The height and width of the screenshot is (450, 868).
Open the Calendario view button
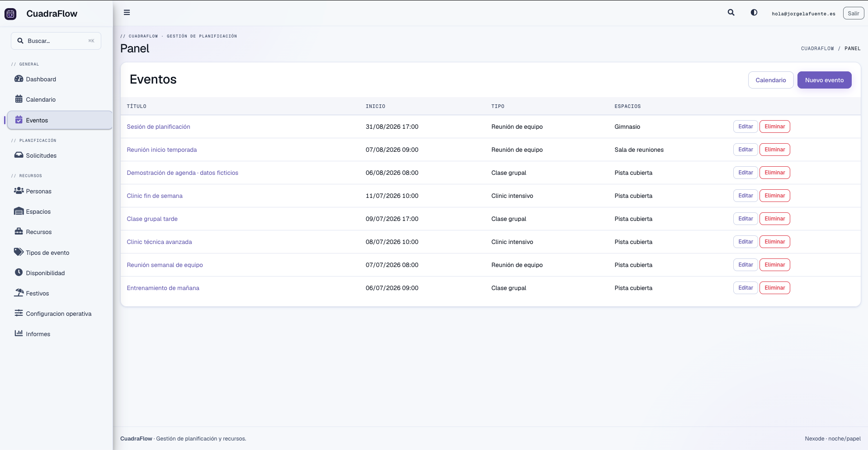pyautogui.click(x=771, y=80)
